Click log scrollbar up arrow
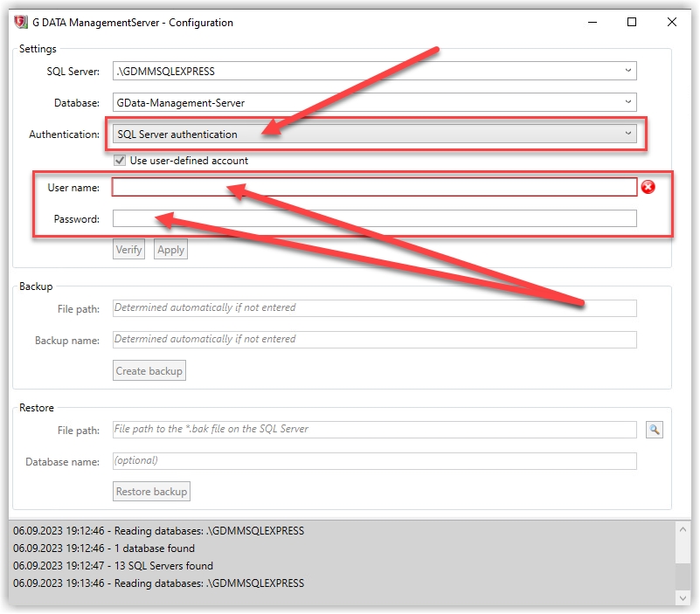Screen dimensions: 700x614 pos(683,529)
